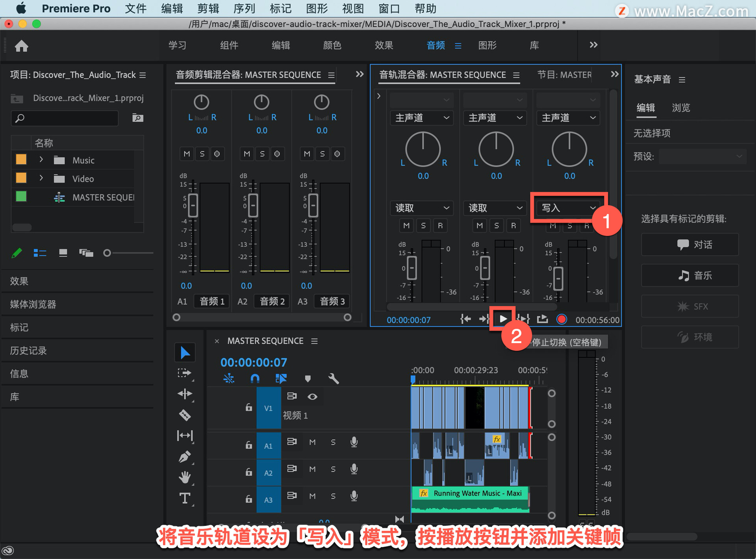This screenshot has width=756, height=559.
Task: Enable voice-over record on A1 track
Action: click(x=354, y=442)
